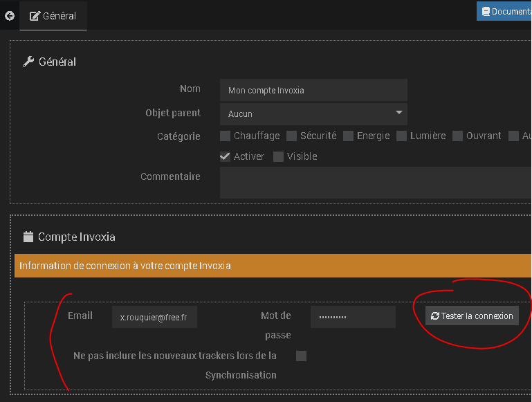Tick the Lumière category checkbox
The image size is (532, 402).
[401, 136]
